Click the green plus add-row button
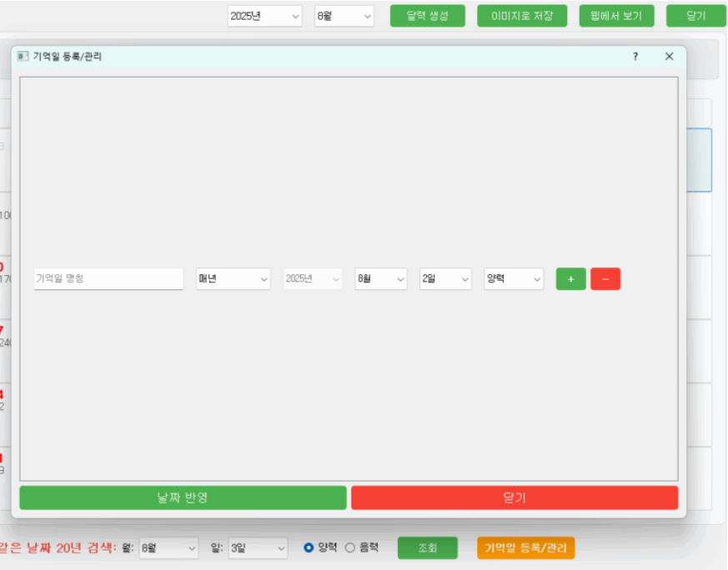 (x=571, y=279)
